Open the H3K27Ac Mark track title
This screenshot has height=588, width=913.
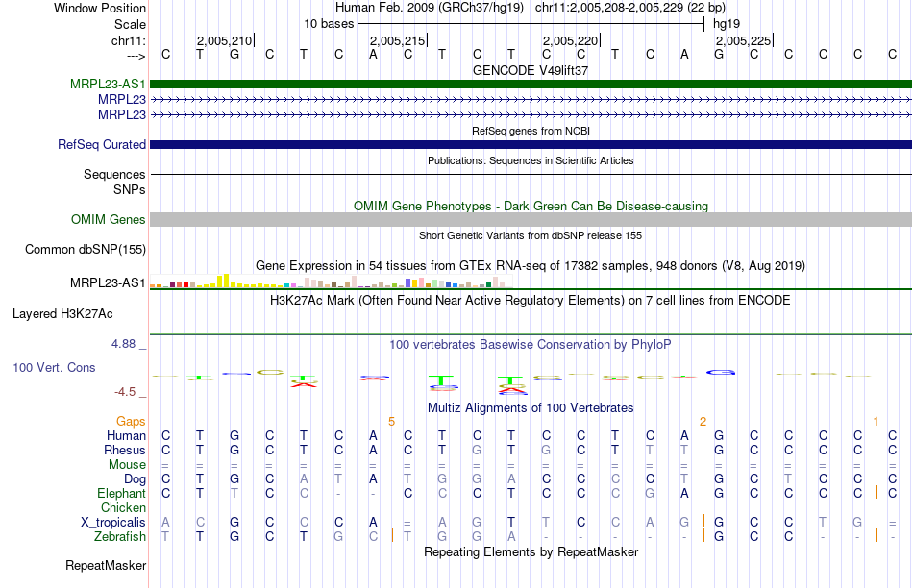pyautogui.click(x=531, y=301)
